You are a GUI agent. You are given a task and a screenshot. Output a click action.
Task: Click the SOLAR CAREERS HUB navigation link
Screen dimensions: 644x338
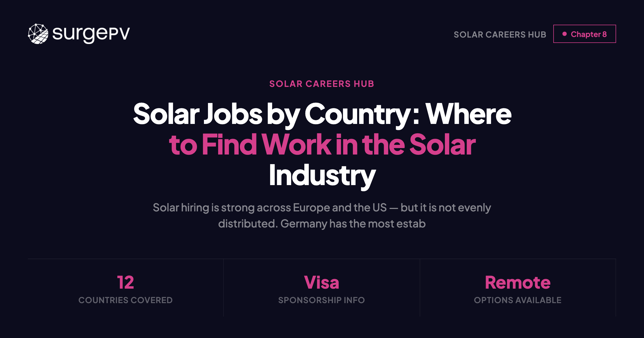click(500, 34)
